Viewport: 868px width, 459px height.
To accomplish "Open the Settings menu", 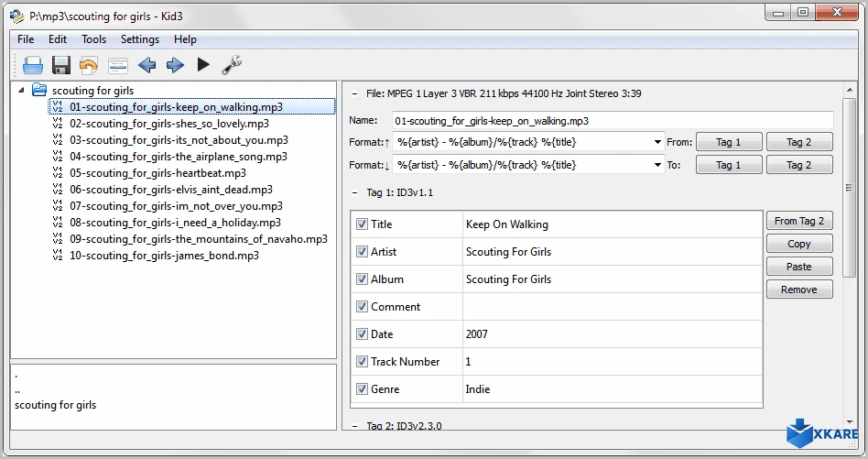I will coord(140,39).
